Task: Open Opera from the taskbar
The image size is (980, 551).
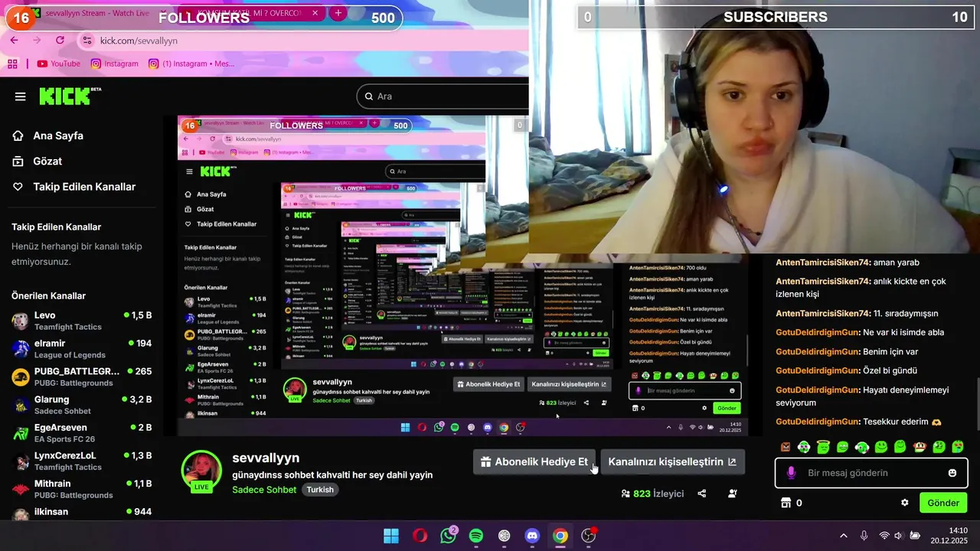Action: tap(420, 536)
